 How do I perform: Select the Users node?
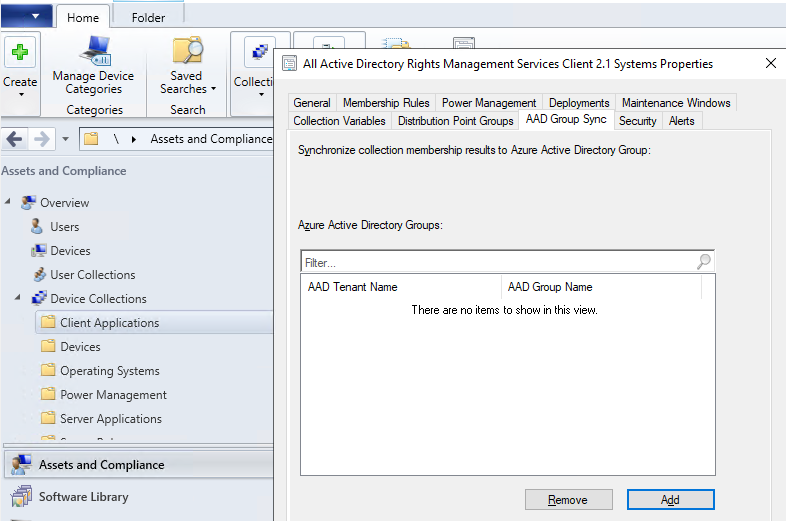click(64, 227)
